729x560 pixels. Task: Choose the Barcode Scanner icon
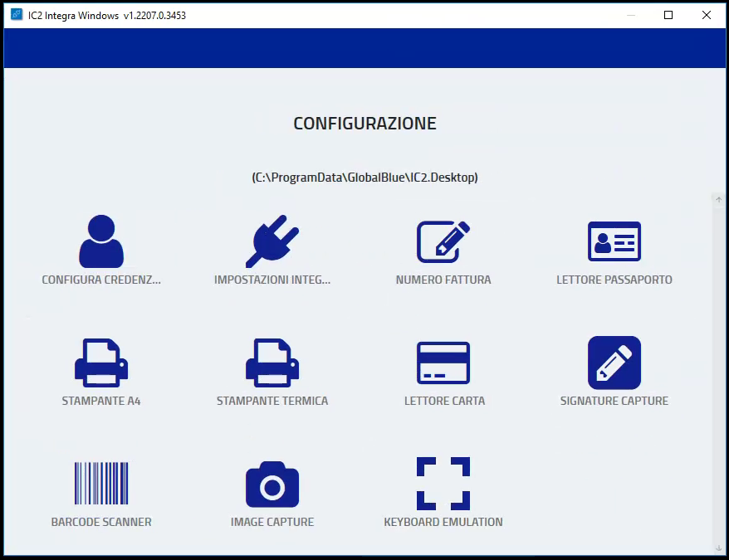coord(101,484)
